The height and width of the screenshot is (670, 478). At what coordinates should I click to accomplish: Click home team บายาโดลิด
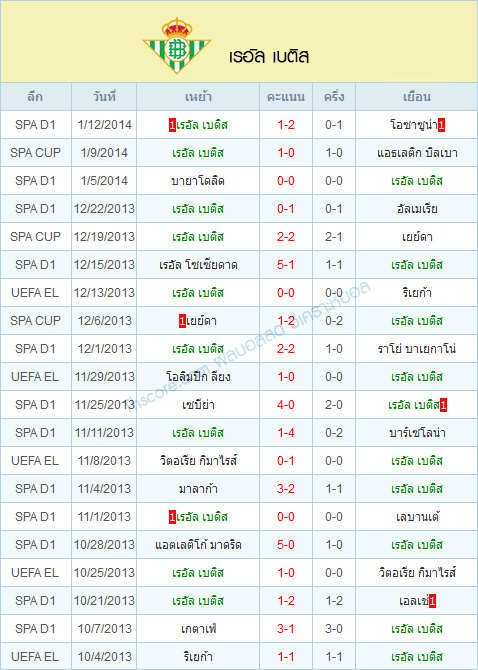click(x=198, y=181)
